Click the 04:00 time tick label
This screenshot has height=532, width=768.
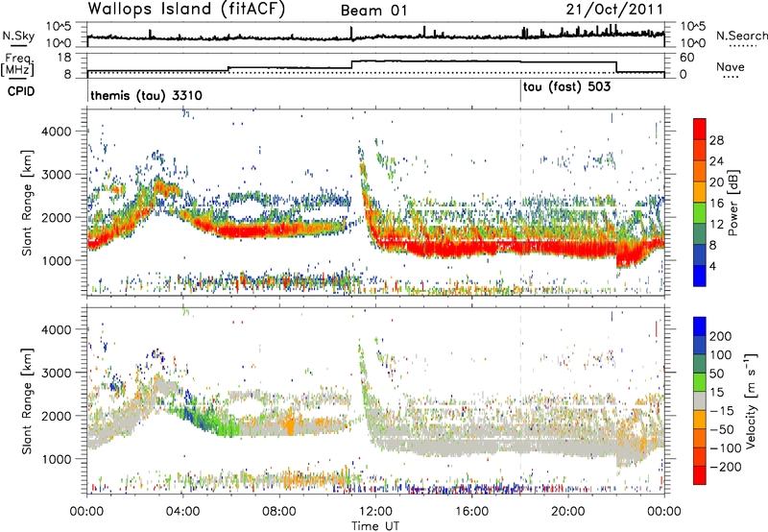coord(183,512)
